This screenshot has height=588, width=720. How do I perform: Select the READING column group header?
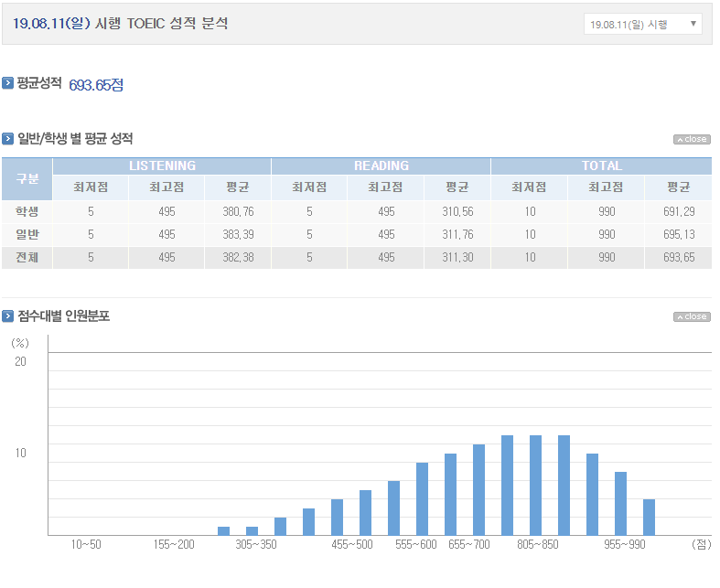pos(381,166)
